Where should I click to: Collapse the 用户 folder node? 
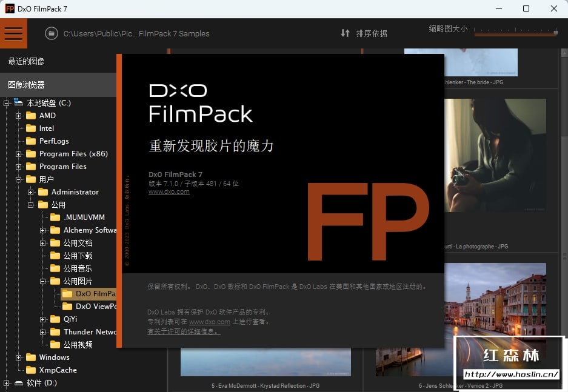18,179
